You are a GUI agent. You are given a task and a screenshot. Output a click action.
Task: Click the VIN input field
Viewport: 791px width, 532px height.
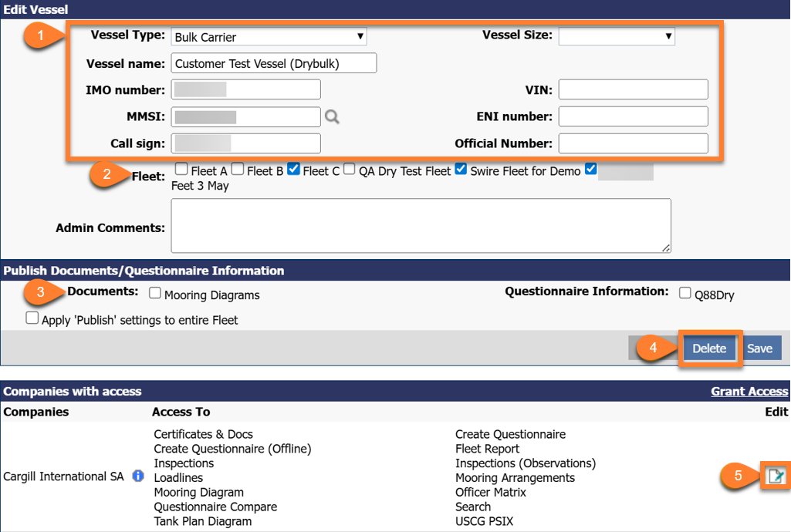click(633, 89)
